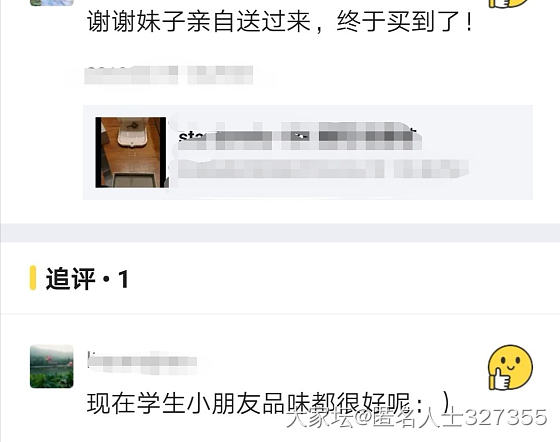Viewport: 560px width, 442px height.
Task: Click the blurred product title starting with 'sta'
Action: coord(300,136)
